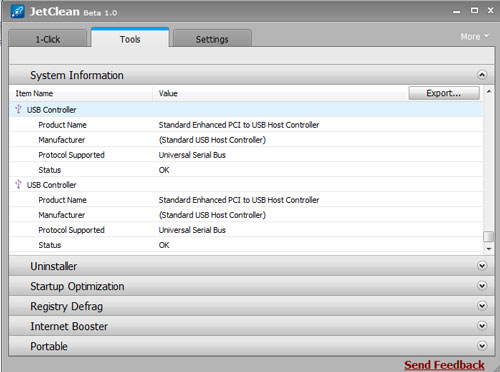The image size is (500, 372).
Task: Expand the Registry Defrag chevron
Action: tap(482, 306)
